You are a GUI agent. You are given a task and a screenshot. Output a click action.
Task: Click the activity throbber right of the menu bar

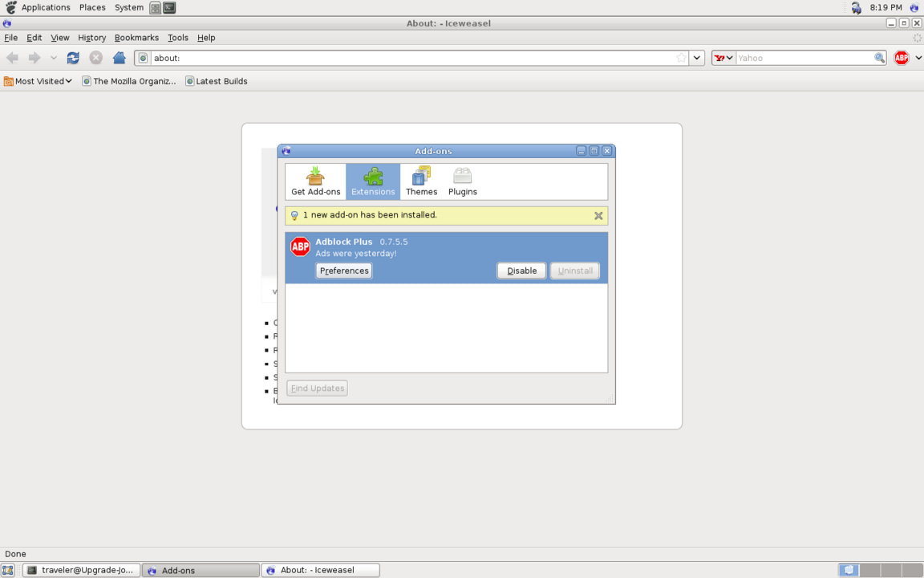tap(917, 38)
